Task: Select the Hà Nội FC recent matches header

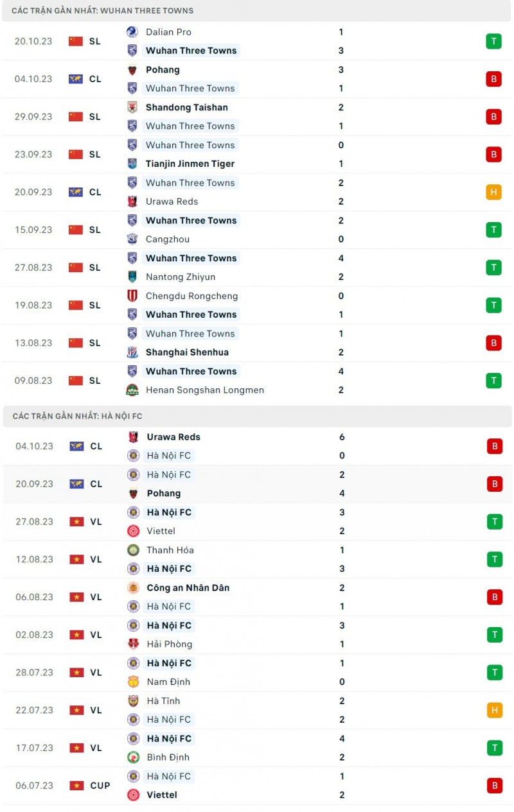Action: (x=77, y=417)
